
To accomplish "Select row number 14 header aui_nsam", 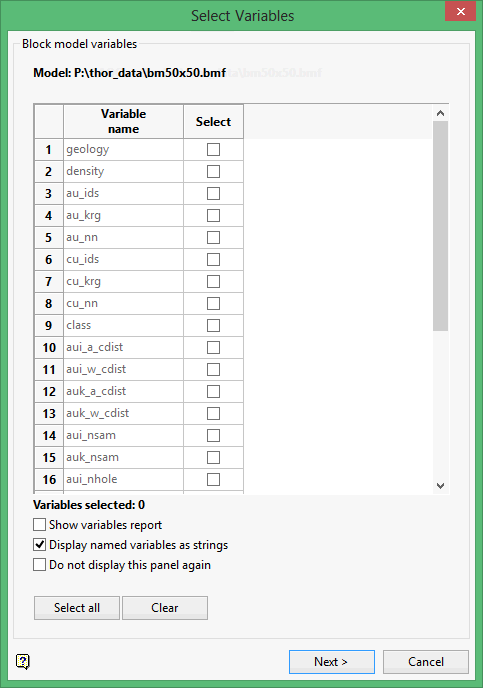I will tap(49, 436).
